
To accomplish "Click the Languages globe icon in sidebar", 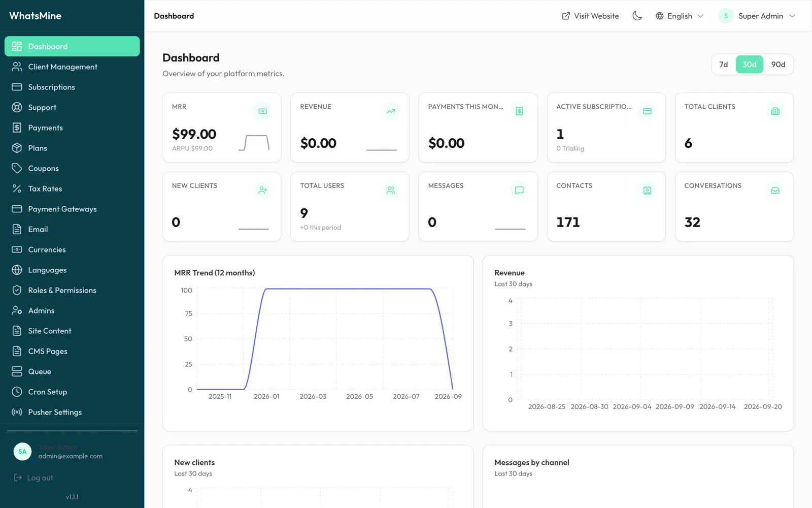I will [17, 270].
